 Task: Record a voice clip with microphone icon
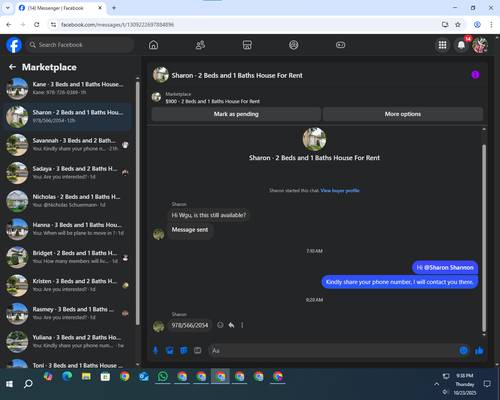pyautogui.click(x=155, y=350)
